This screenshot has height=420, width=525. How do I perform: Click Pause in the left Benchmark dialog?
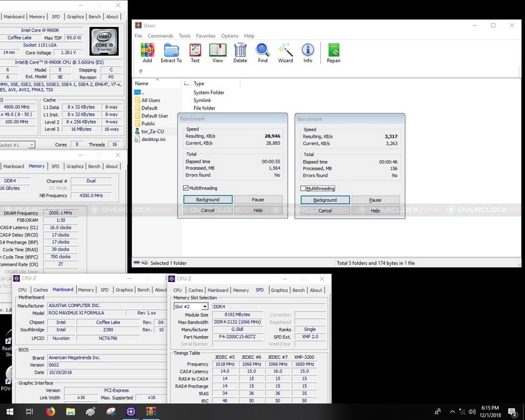258,199
